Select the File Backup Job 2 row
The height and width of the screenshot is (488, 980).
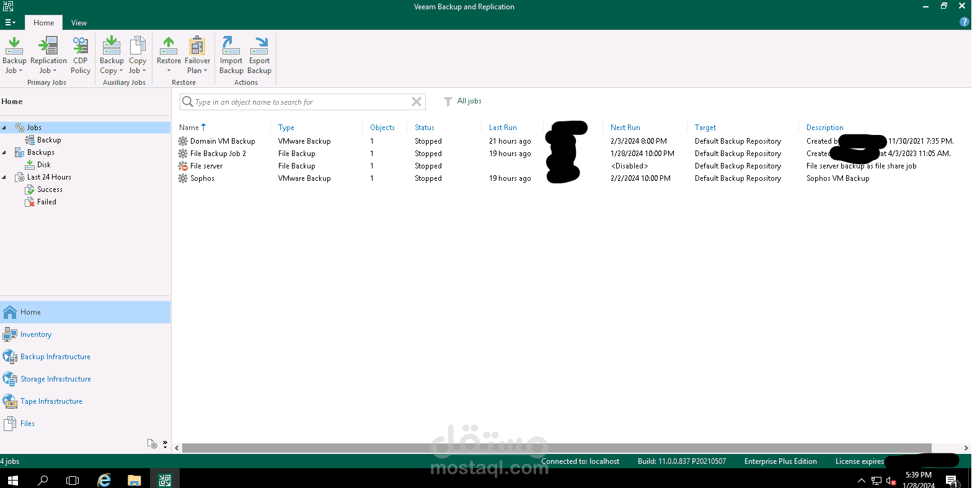click(x=572, y=154)
